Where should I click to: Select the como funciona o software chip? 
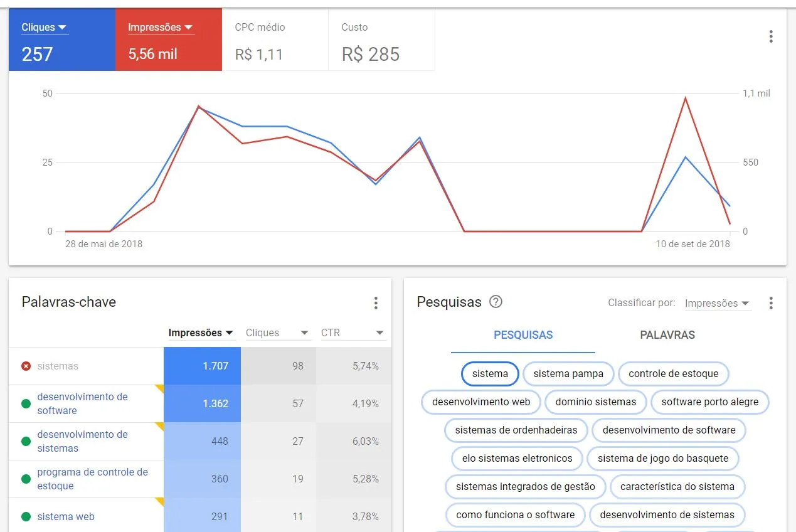pos(515,515)
